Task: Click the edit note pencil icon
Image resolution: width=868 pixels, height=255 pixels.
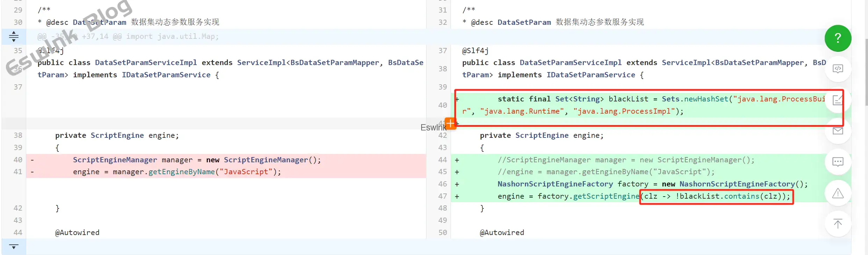Action: tap(838, 100)
